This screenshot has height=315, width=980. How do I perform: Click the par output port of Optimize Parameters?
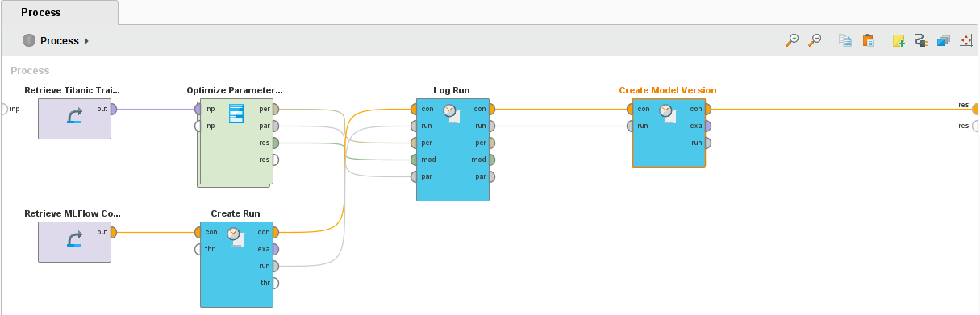click(275, 126)
